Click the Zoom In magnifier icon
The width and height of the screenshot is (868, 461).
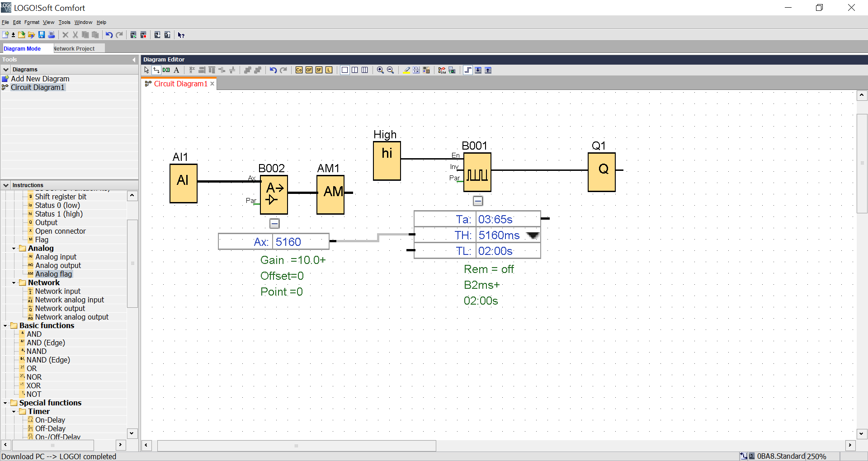(x=380, y=70)
